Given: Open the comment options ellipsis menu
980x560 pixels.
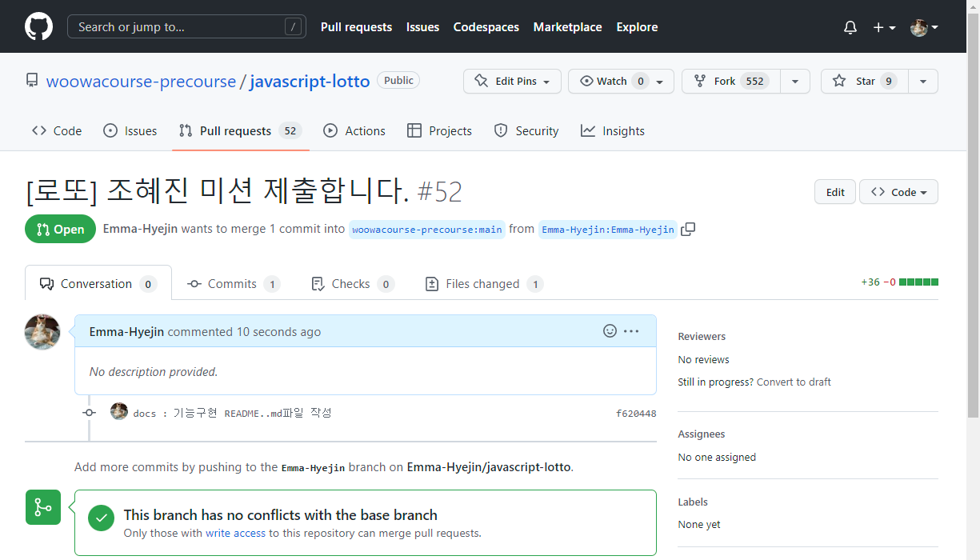Looking at the screenshot, I should [631, 330].
